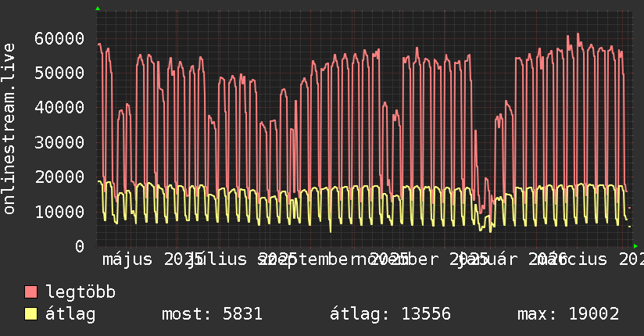Viewport: 644px width, 336px height.
Task: Click the 0 y-axis label
Action: tap(80, 246)
